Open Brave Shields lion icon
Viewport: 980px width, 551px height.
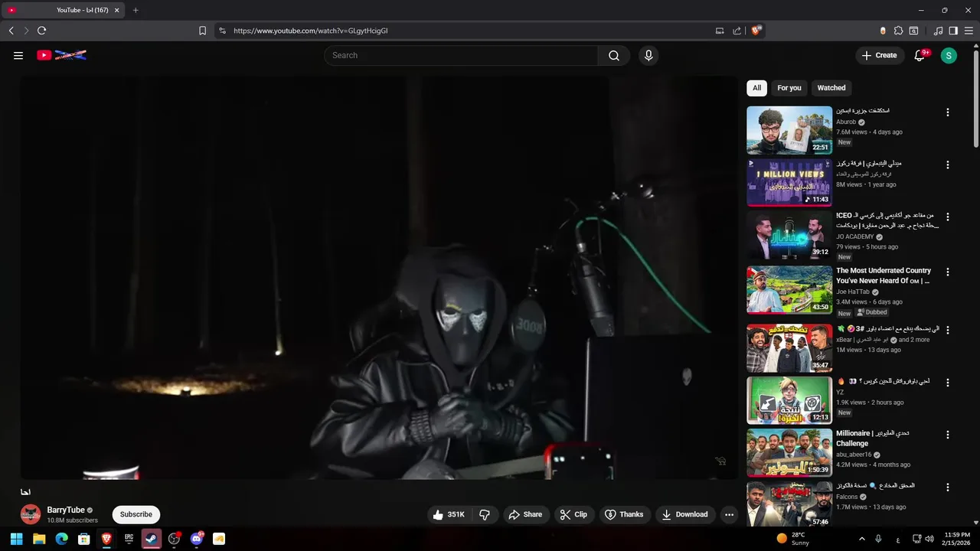pos(756,31)
